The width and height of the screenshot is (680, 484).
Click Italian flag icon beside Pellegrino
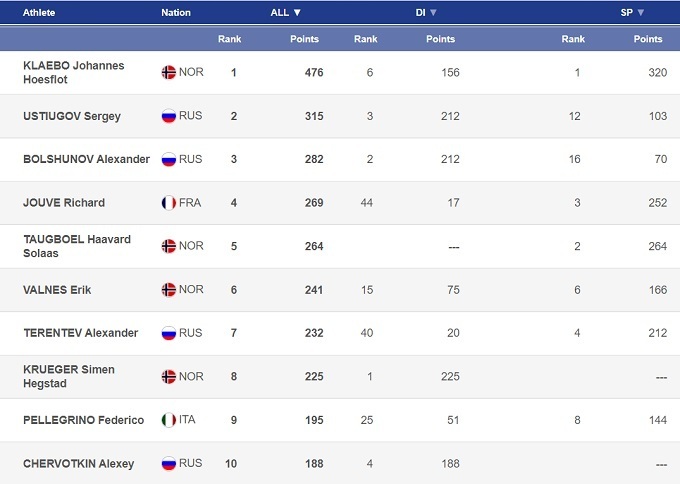pyautogui.click(x=168, y=420)
